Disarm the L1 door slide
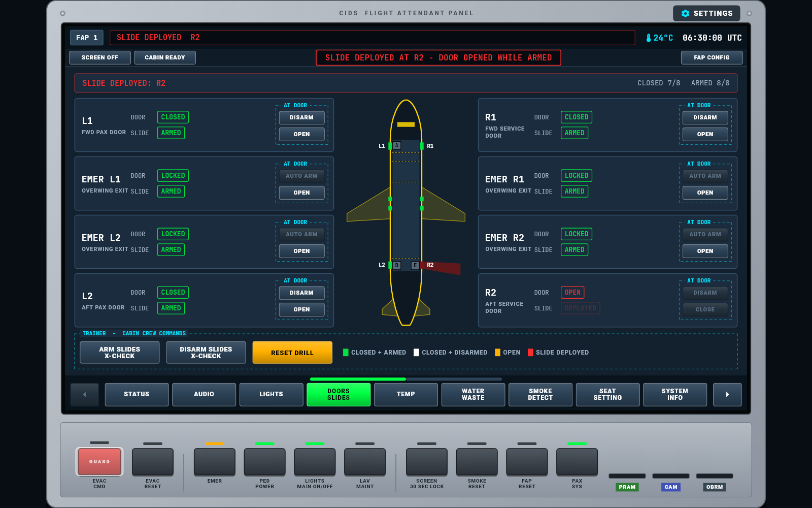This screenshot has height=508, width=812. [302, 118]
